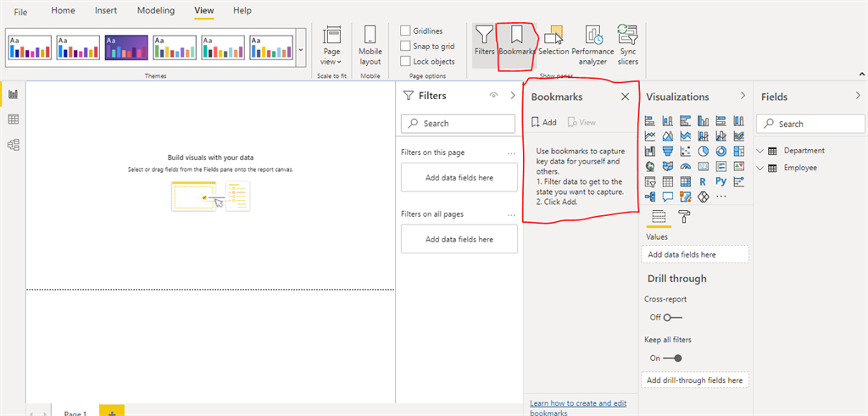Switch to Model view in left sidebar
The image size is (868, 416).
pos(14,145)
